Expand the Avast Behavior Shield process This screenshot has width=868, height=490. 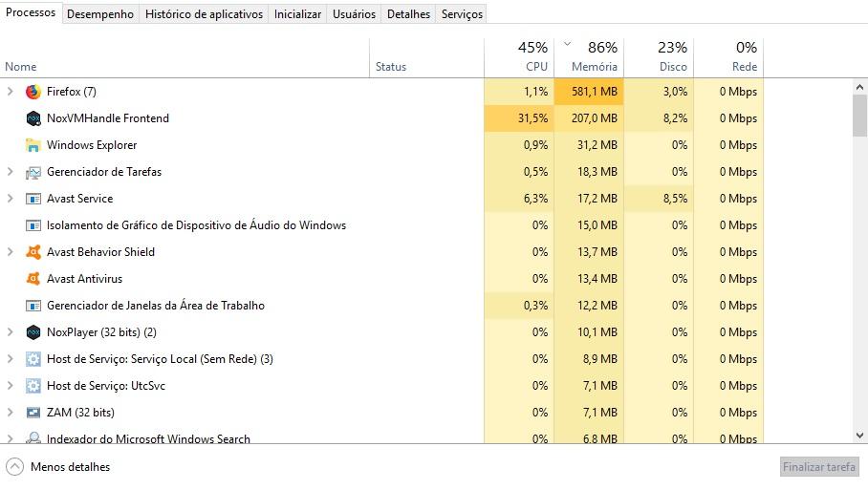click(10, 251)
